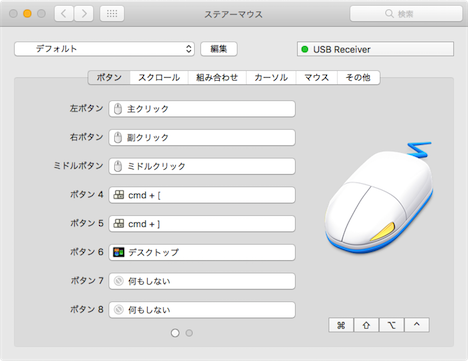Screen dimensions: 468x361
Task: Click the search field magnifier
Action: pyautogui.click(x=389, y=14)
